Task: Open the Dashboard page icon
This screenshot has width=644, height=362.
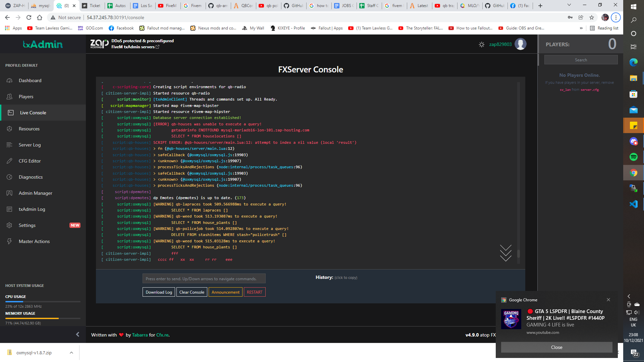Action: [x=9, y=80]
